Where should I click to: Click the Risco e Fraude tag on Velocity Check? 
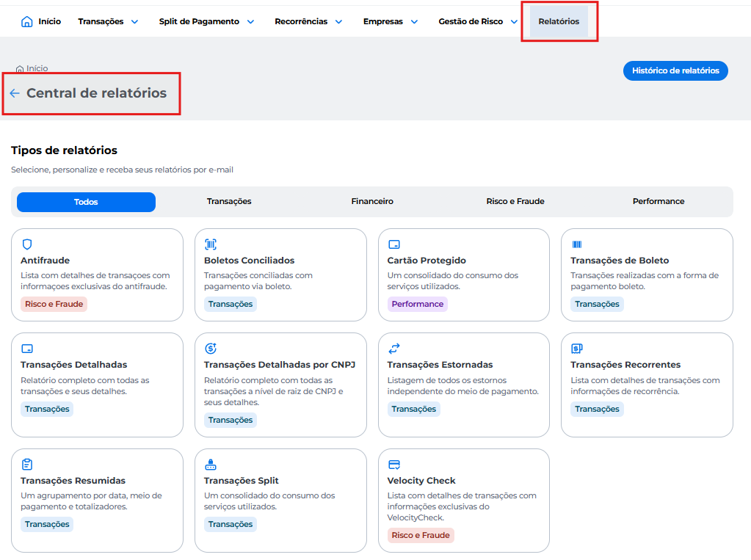pyautogui.click(x=421, y=535)
